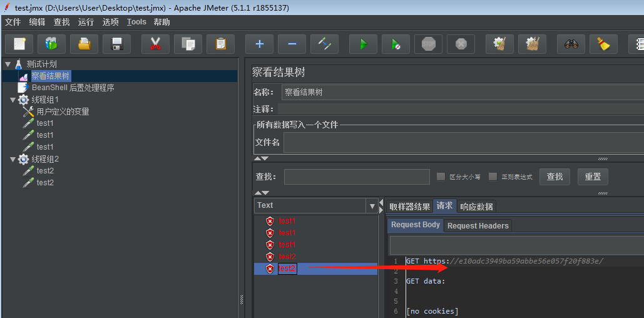This screenshot has width=644, height=318.
Task: Click the New test plan icon
Action: pos(19,44)
